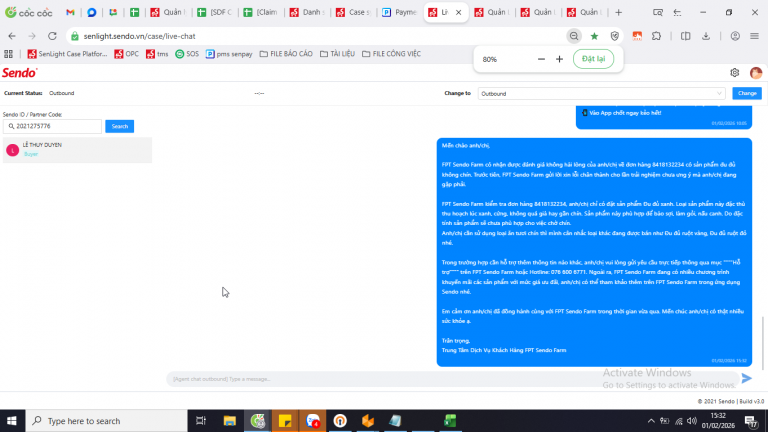This screenshot has height=432, width=768.
Task: Open SenLight Case Platform bookmark
Action: (x=67, y=54)
